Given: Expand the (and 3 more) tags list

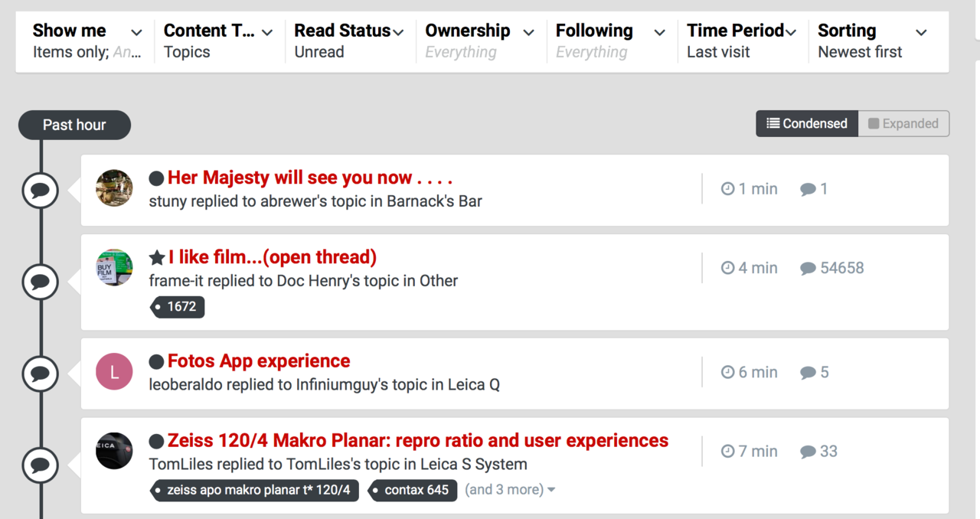Looking at the screenshot, I should pyautogui.click(x=510, y=490).
